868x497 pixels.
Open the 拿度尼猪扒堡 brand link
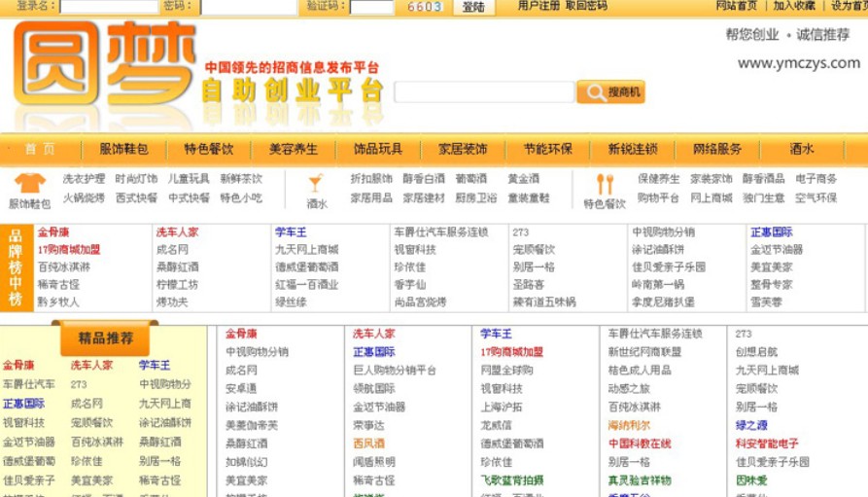[x=663, y=302]
